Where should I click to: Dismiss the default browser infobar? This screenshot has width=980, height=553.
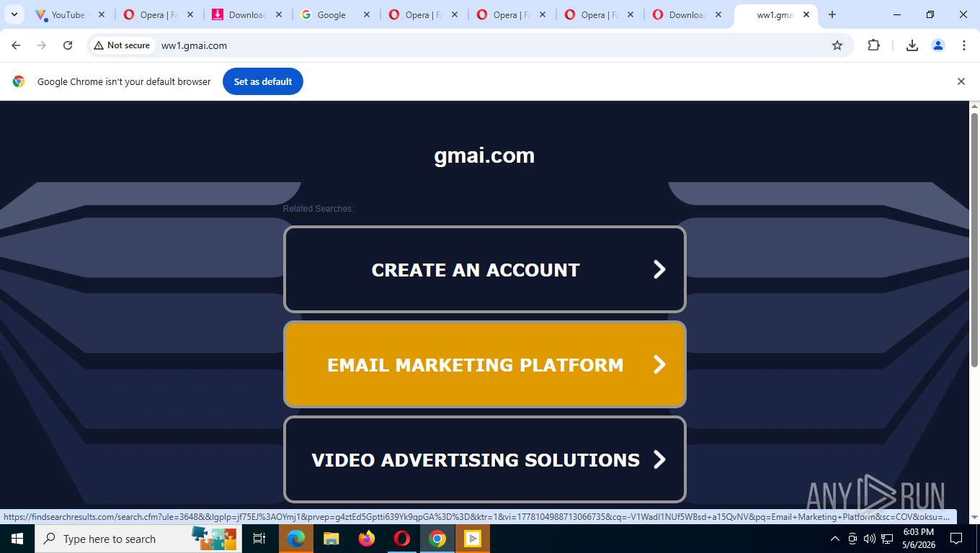961,81
